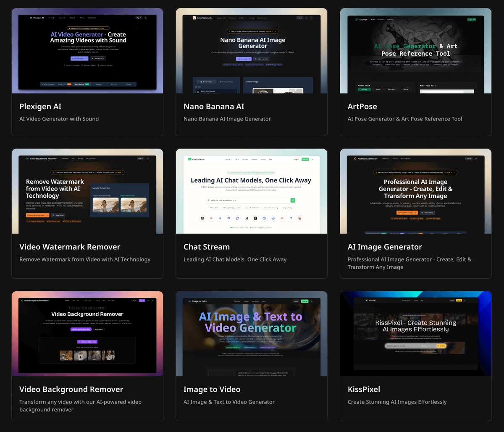Click the AI Image Generator card title
Image resolution: width=504 pixels, height=432 pixels.
click(x=385, y=247)
